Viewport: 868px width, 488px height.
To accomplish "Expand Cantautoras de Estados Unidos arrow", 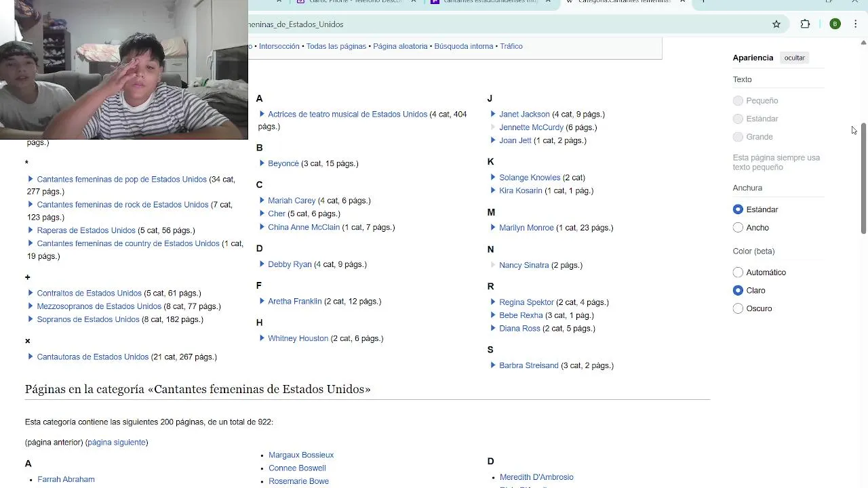I will [31, 357].
